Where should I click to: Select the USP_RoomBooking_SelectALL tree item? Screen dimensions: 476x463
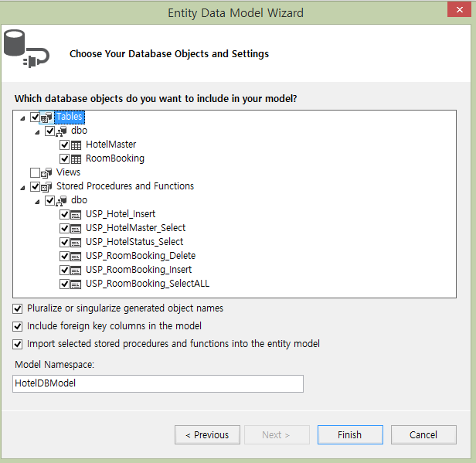point(148,284)
